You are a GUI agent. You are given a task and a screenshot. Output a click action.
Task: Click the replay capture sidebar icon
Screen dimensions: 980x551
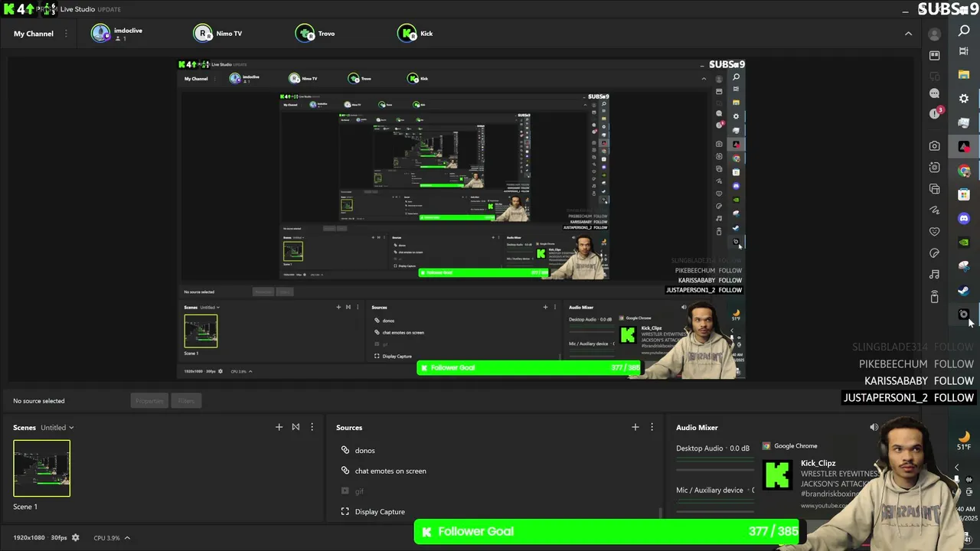(x=934, y=167)
